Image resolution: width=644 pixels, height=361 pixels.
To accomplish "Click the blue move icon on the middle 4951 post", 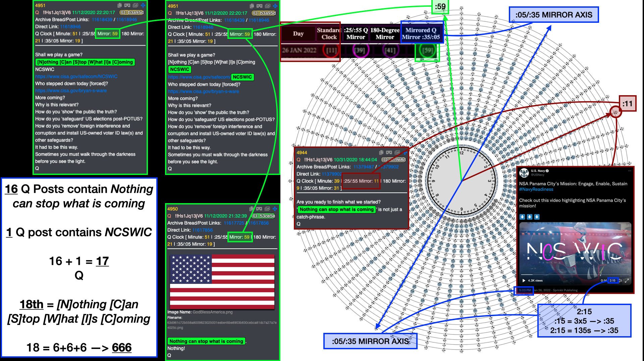I will (x=275, y=6).
